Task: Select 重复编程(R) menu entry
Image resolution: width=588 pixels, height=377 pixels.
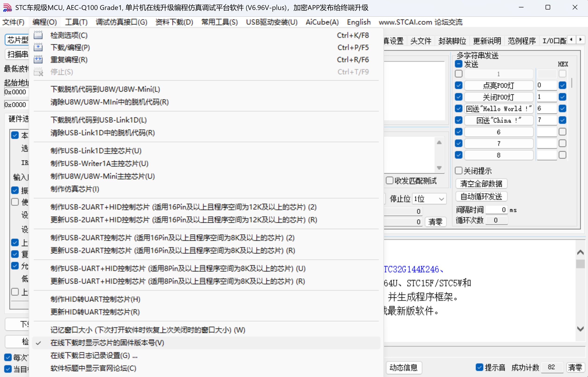Action: click(x=206, y=59)
